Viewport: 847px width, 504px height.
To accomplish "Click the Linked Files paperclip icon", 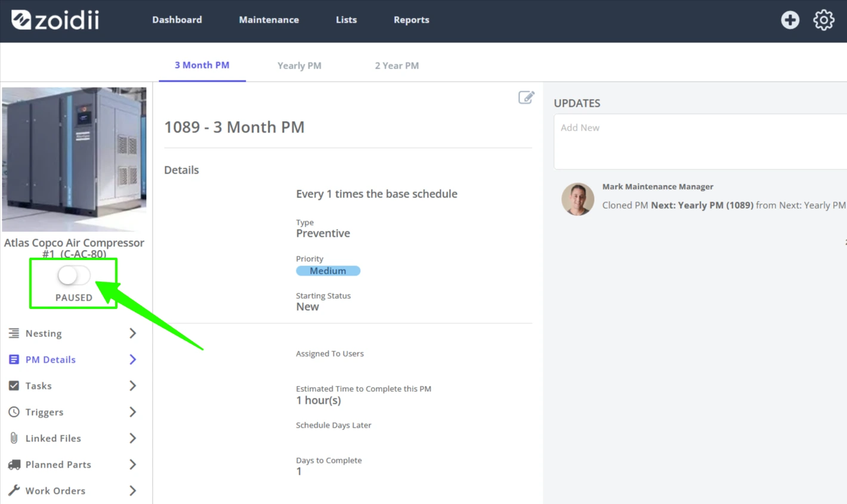I will 14,438.
